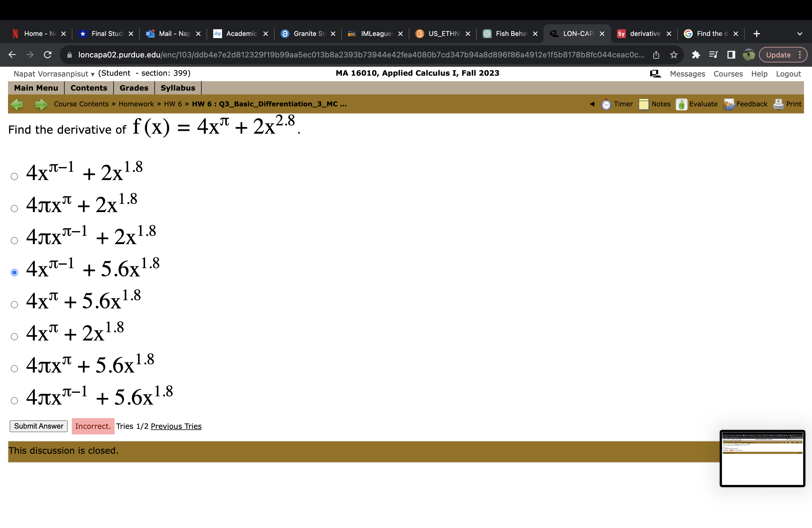Switch to the Grades tab
Viewport: 812px width, 528px height.
133,88
